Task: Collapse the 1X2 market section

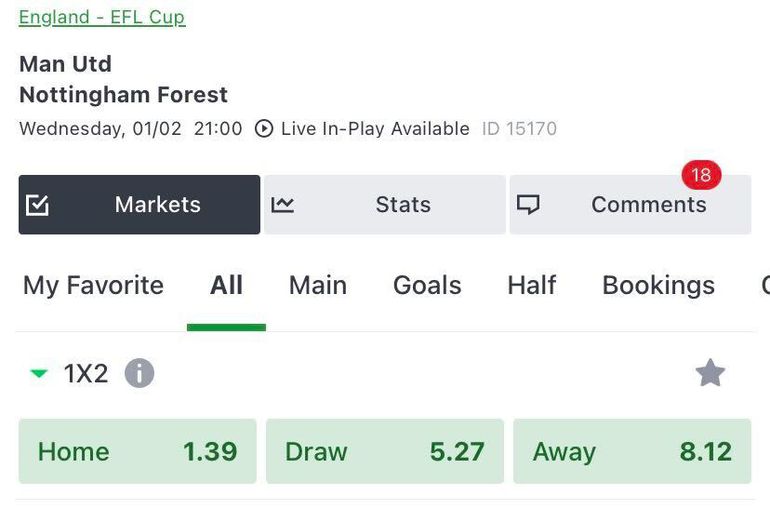Action: tap(39, 374)
